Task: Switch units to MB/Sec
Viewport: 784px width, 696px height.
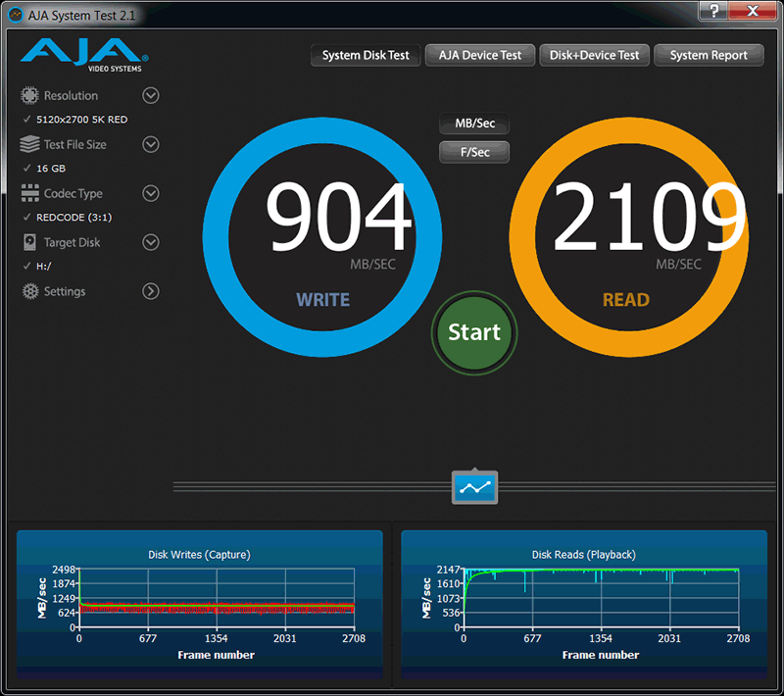Action: (x=474, y=124)
